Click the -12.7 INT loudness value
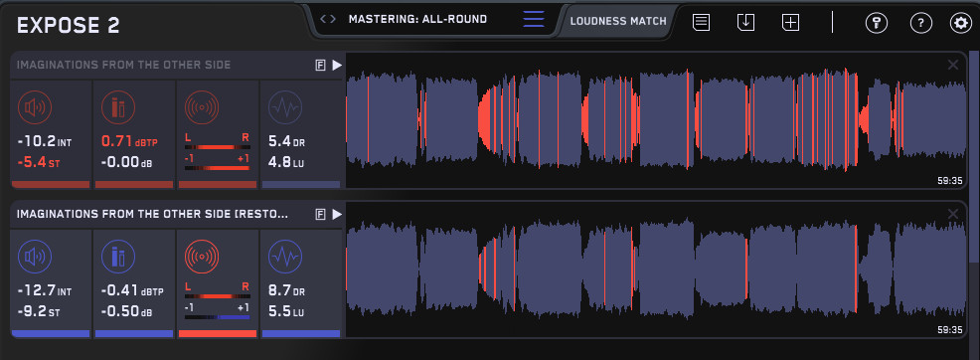The image size is (980, 360). coord(45,290)
